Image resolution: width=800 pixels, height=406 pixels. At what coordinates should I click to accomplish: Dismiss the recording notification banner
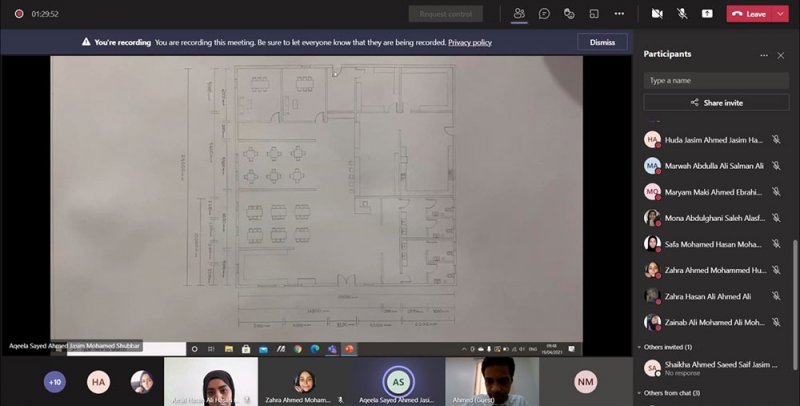(x=602, y=42)
